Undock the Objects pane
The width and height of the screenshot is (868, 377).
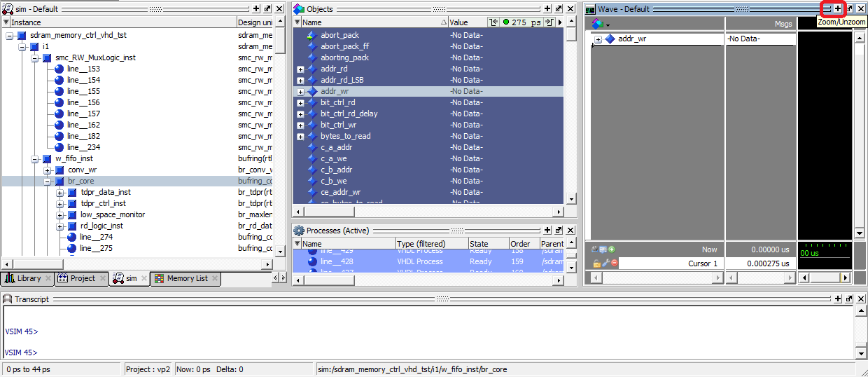[x=559, y=9]
